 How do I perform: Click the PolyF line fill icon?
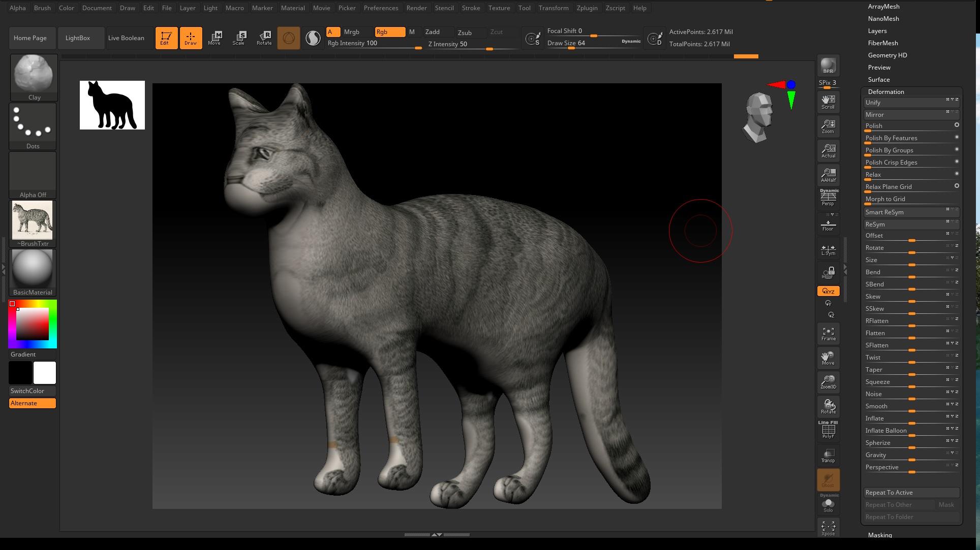[x=828, y=430]
